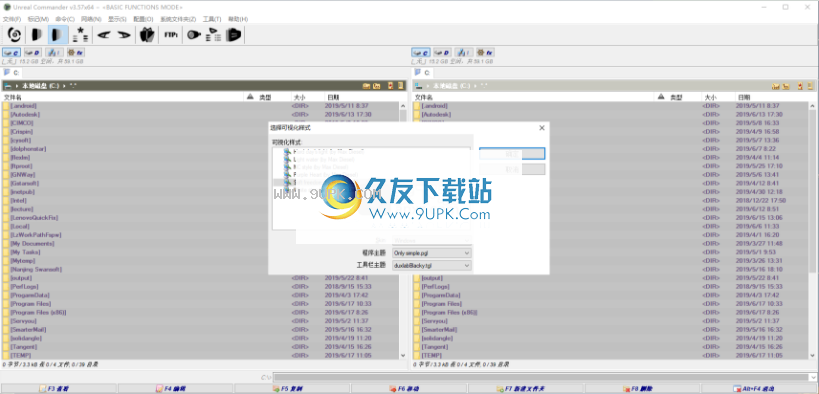Click the left-pointing fish-shaped toolbar icon

click(105, 35)
